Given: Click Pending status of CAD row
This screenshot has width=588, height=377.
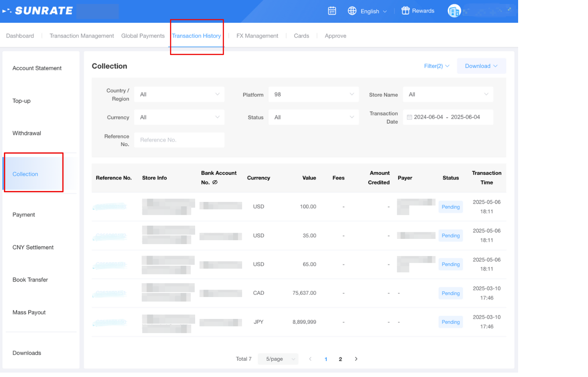Looking at the screenshot, I should click(450, 293).
